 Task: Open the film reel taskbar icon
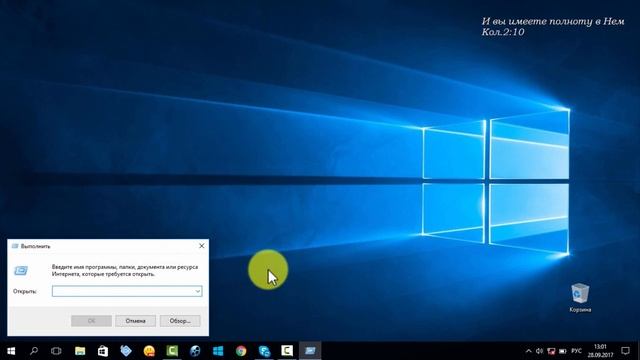coord(195,351)
